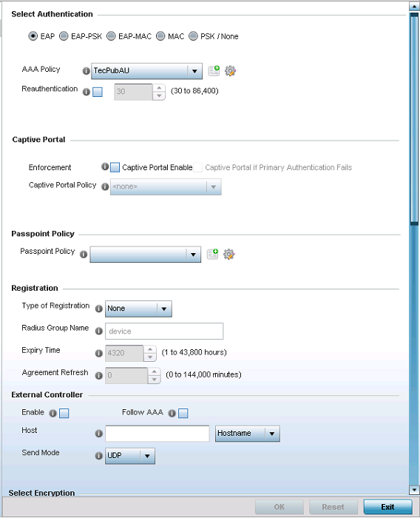Select the EAP-PSK authentication radio button
This screenshot has width=420, height=518.
(x=64, y=36)
